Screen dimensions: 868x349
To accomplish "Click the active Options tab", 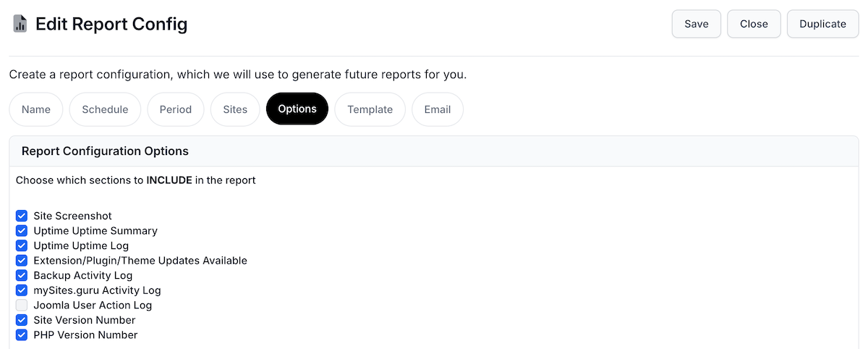I will (297, 109).
